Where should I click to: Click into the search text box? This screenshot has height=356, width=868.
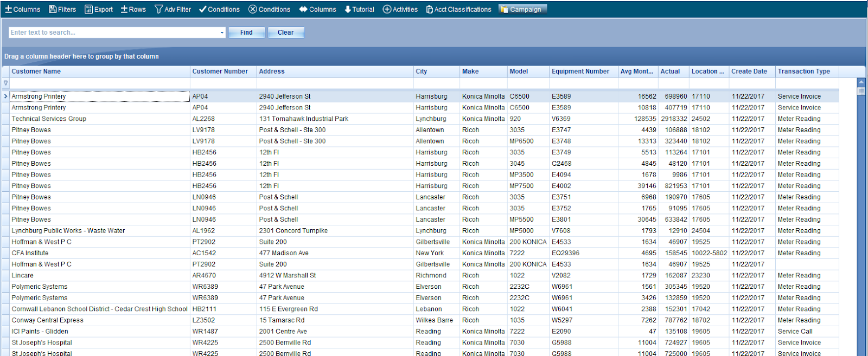[x=114, y=33]
